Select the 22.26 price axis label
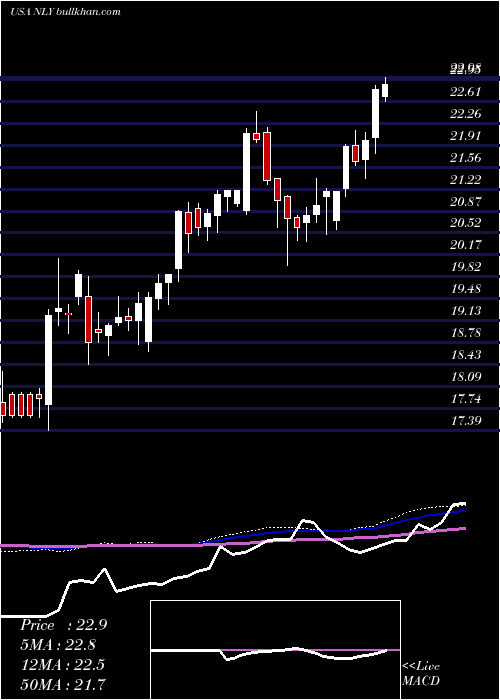 (x=466, y=114)
